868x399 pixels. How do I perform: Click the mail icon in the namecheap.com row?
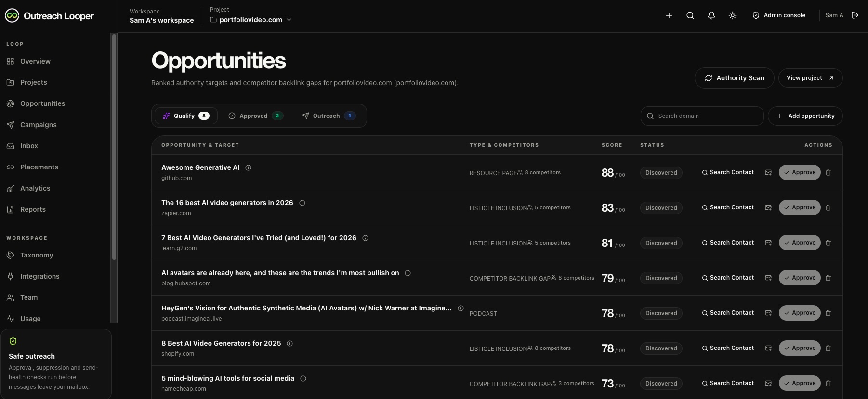(x=768, y=383)
